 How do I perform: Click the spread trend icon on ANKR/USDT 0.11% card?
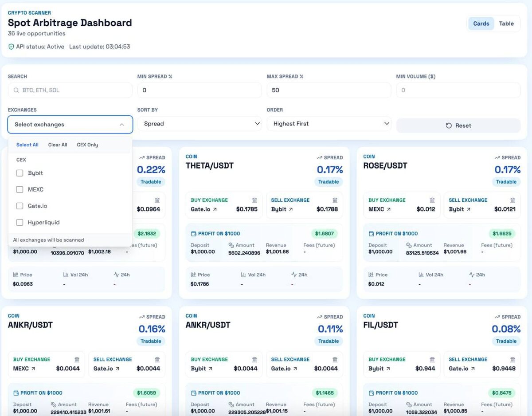pyautogui.click(x=320, y=317)
